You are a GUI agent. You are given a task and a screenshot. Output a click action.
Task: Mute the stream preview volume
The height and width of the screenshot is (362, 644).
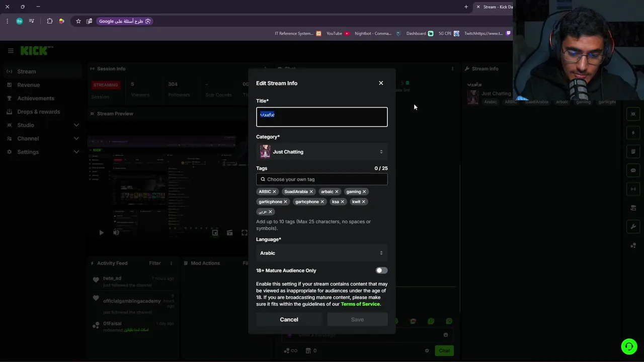[116, 232]
